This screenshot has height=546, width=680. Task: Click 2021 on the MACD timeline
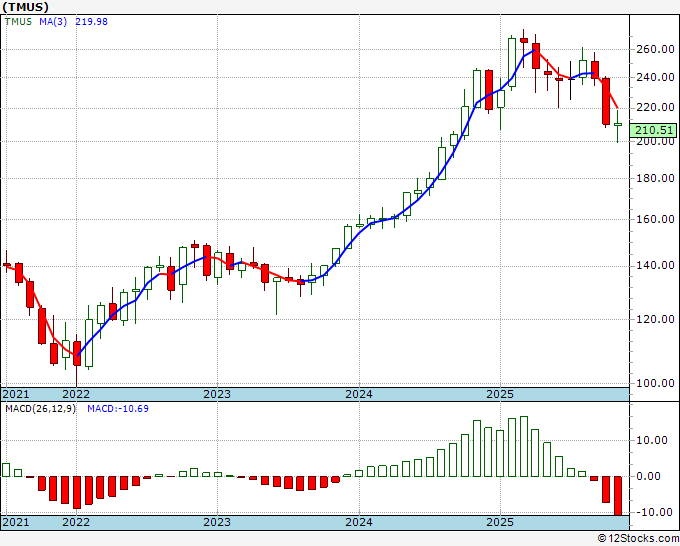(16, 522)
